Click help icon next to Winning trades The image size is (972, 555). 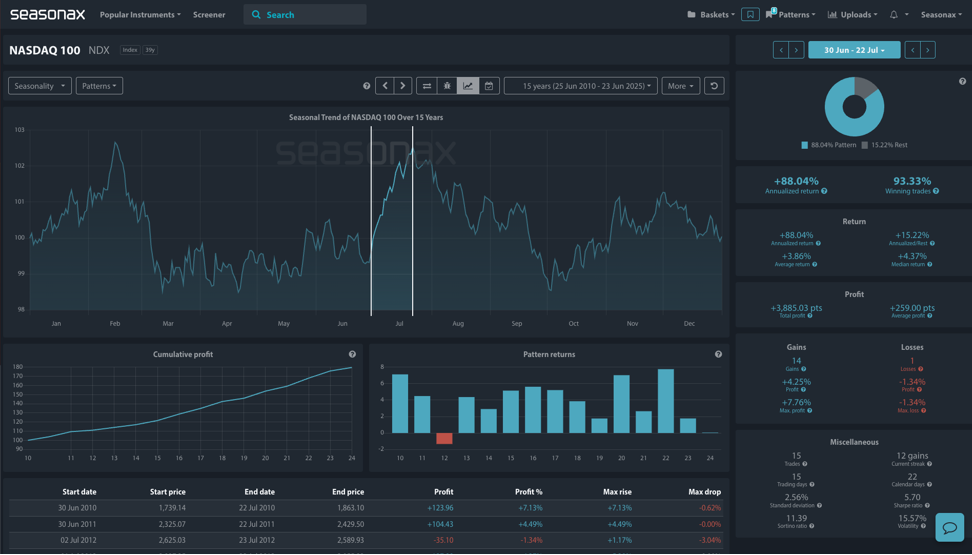click(936, 191)
